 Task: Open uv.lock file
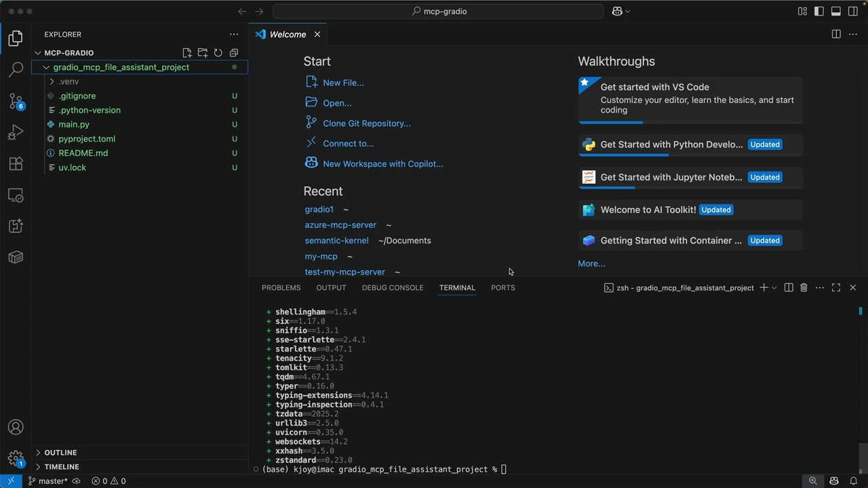(x=72, y=167)
